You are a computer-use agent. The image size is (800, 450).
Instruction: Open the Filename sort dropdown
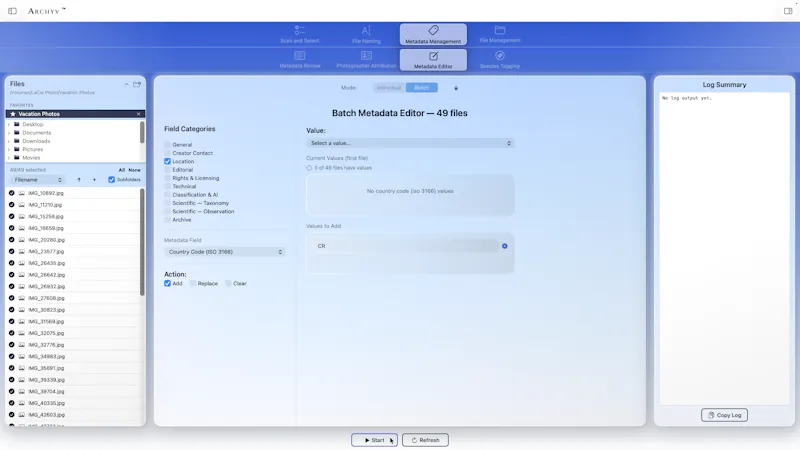37,180
